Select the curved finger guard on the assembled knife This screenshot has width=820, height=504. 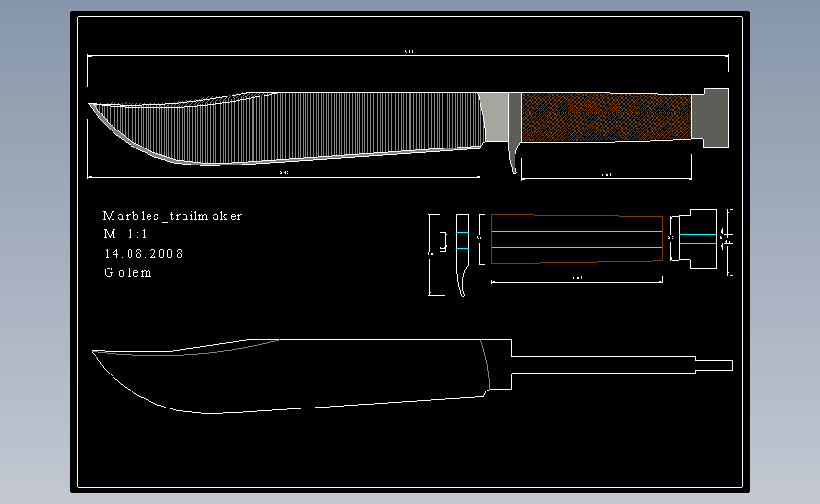pos(515,131)
